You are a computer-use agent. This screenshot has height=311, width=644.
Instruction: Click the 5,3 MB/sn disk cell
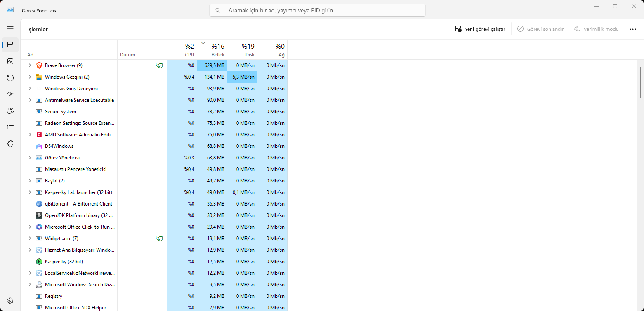pyautogui.click(x=242, y=77)
